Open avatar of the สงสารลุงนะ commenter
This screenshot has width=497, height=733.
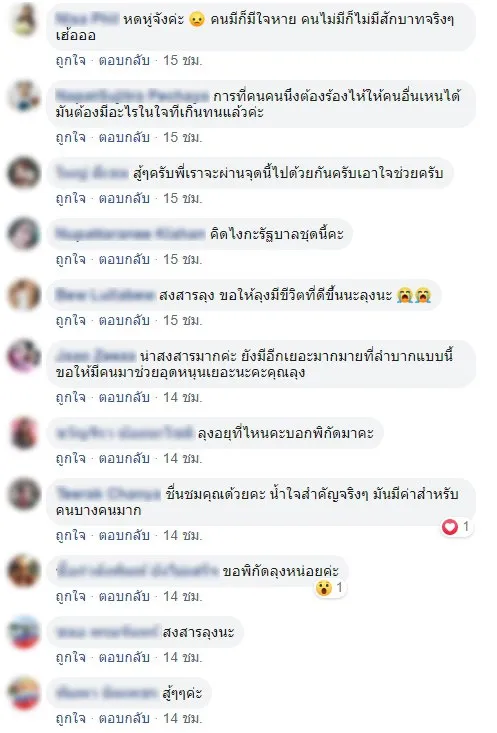[x=24, y=632]
